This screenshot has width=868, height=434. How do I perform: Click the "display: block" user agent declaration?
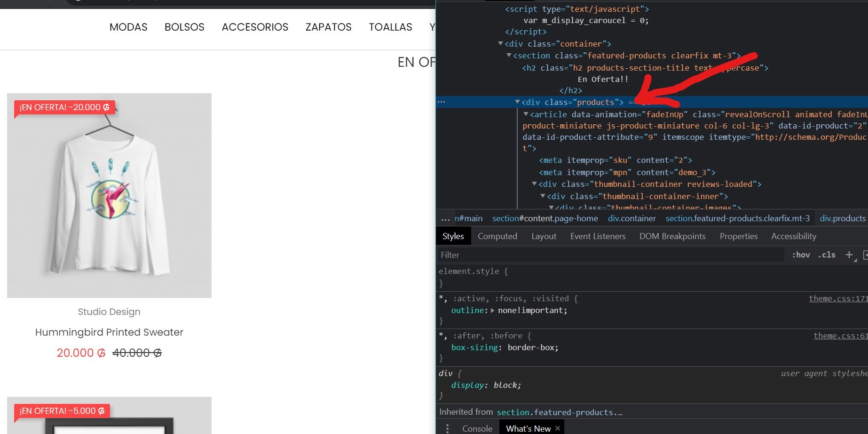(x=486, y=385)
